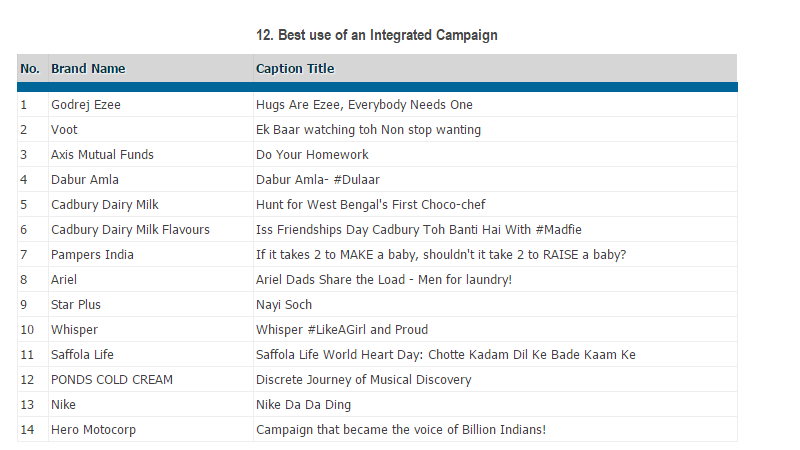
Task: Select the Saffola Life brand name
Action: (x=82, y=355)
